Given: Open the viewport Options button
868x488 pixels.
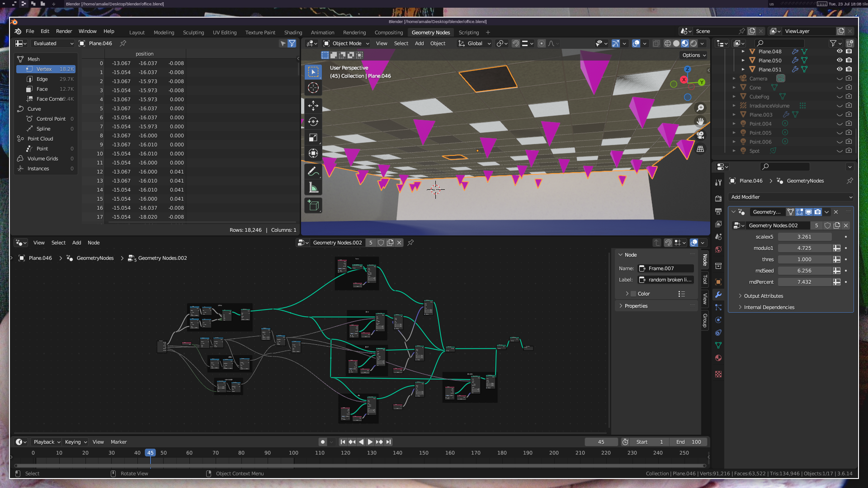Looking at the screenshot, I should pos(694,55).
